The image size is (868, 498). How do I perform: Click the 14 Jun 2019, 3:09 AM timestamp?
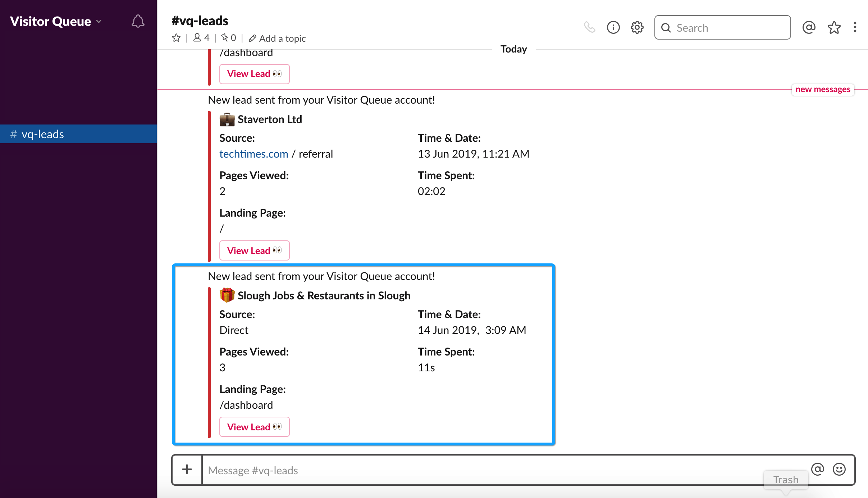[x=472, y=330]
